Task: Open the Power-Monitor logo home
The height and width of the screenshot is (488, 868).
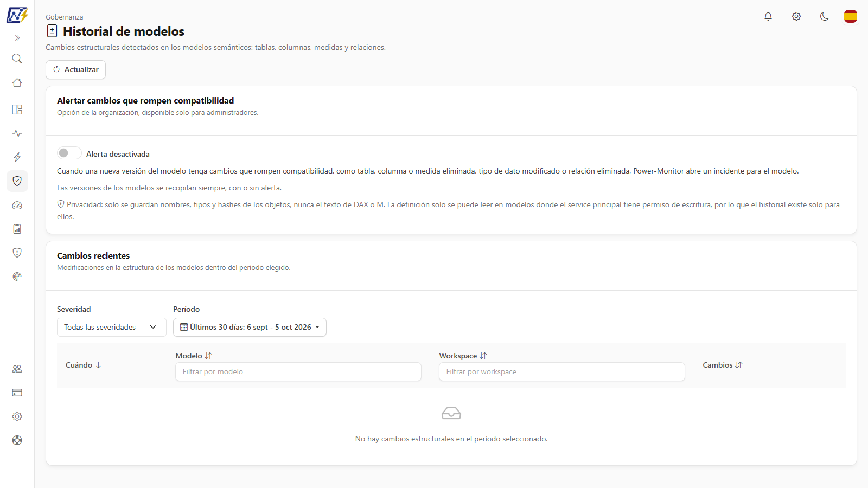Action: [17, 15]
